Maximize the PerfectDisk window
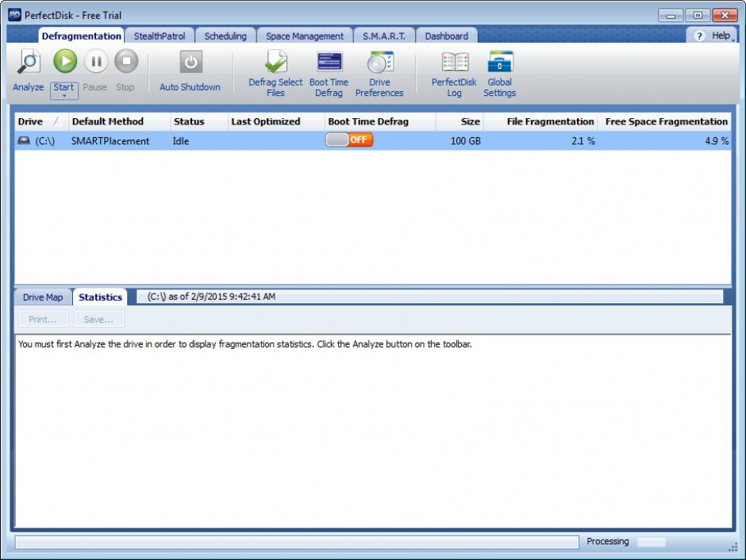Image resolution: width=746 pixels, height=560 pixels. coord(698,15)
